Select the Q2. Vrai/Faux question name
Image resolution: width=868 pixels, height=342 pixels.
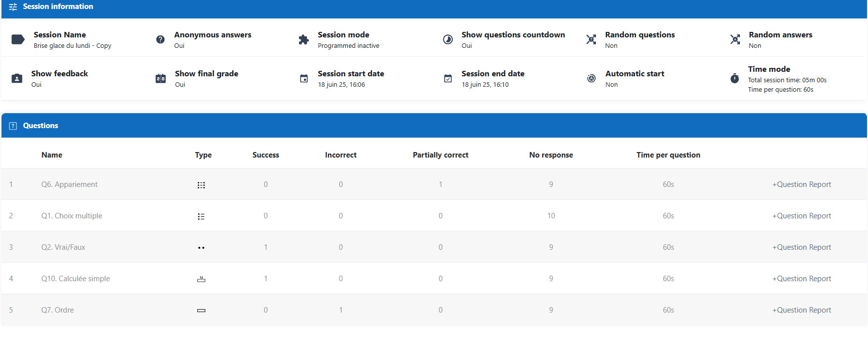coord(63,247)
